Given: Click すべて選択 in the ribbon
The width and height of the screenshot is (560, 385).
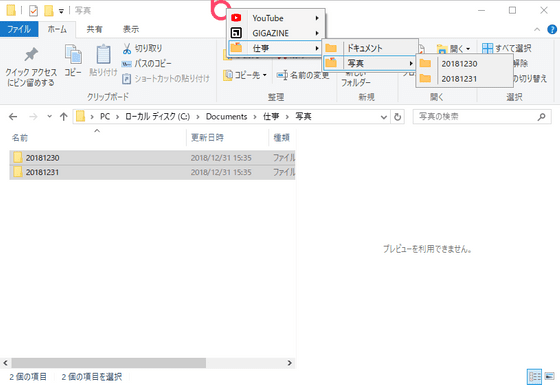Looking at the screenshot, I should coord(506,48).
